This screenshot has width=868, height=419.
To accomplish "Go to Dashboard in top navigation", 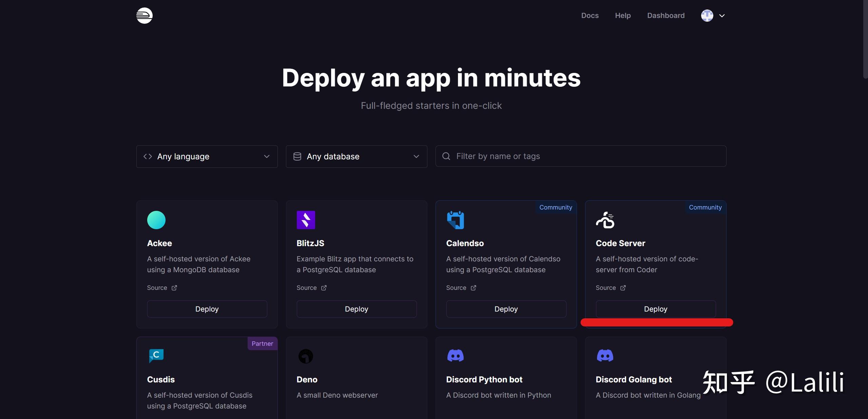I will tap(666, 16).
